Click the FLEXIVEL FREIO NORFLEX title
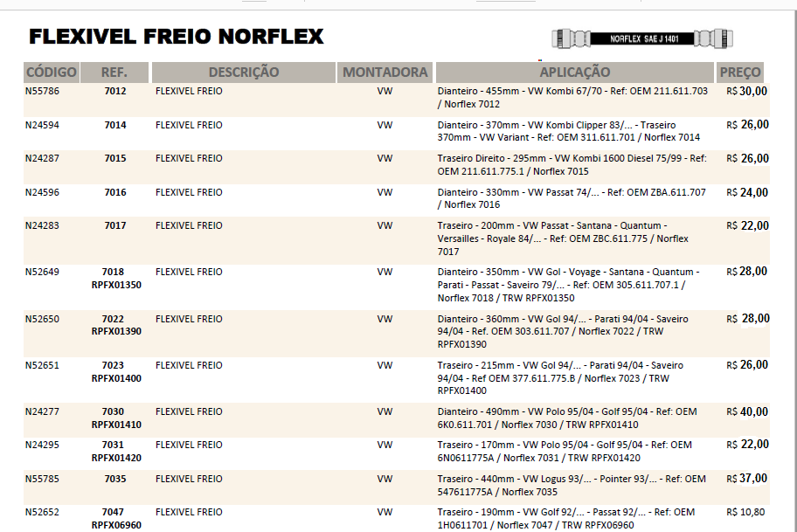This screenshot has height=532, width=797. [177, 37]
